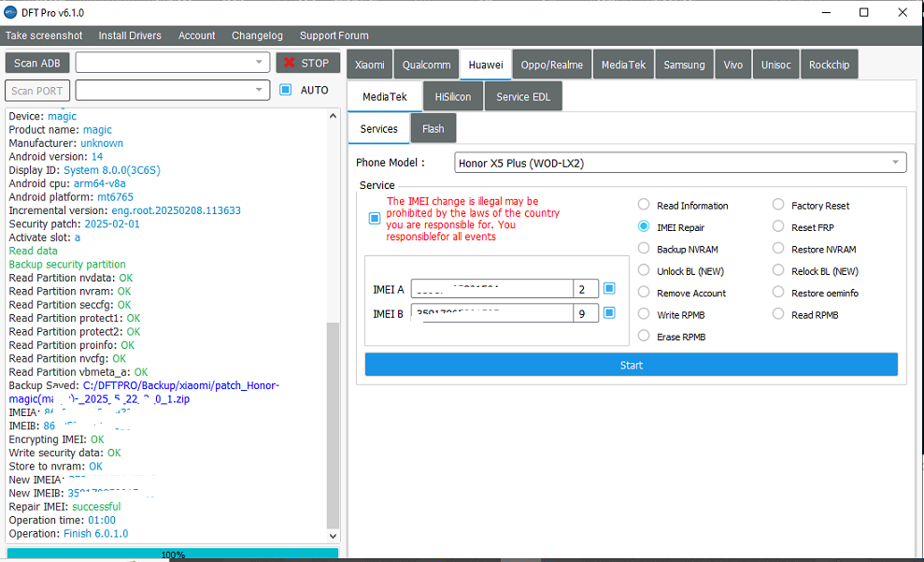Open the Service EDL sub-tab
Image resolution: width=924 pixels, height=562 pixels.
pos(522,96)
